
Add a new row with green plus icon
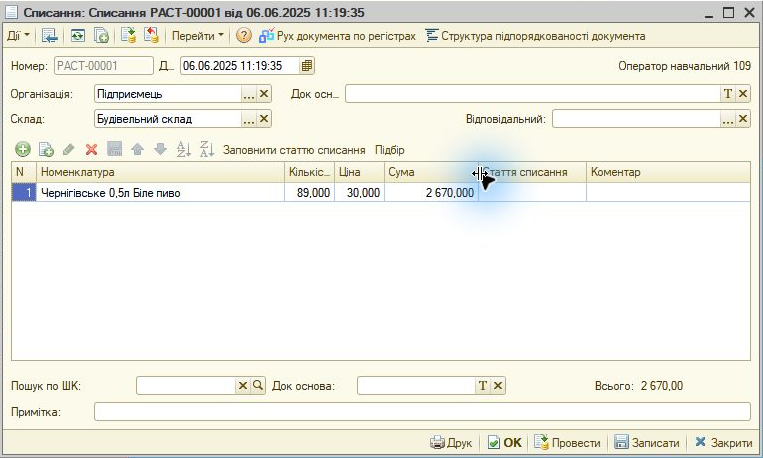[x=22, y=149]
